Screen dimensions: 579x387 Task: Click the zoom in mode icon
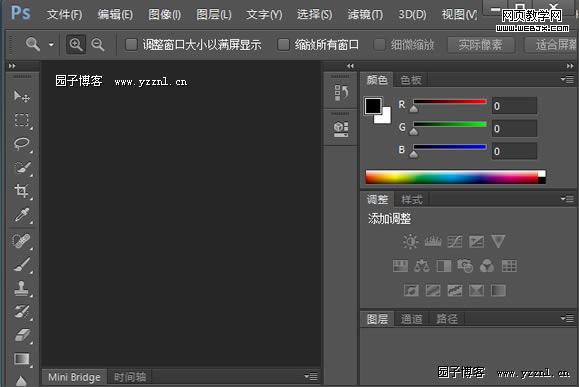tap(76, 45)
